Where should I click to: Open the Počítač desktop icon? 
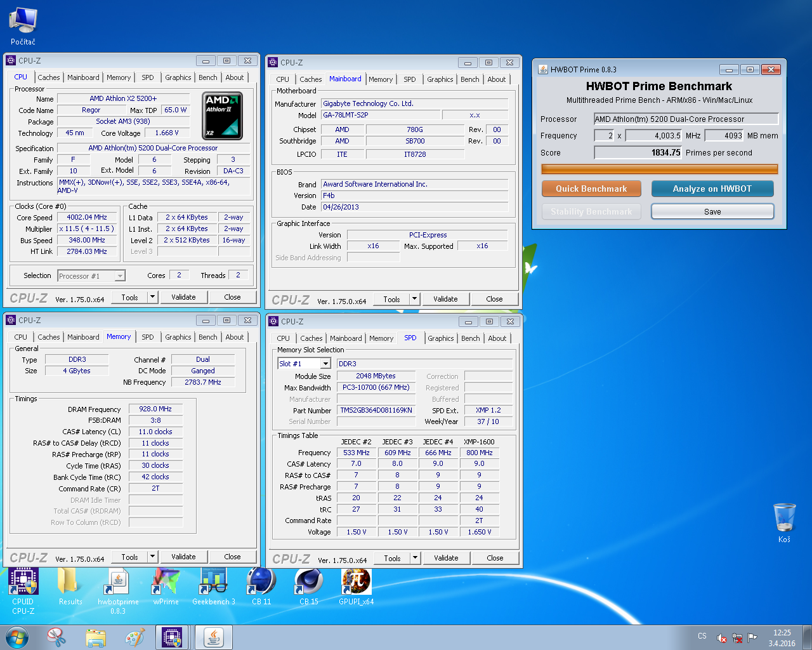click(23, 26)
